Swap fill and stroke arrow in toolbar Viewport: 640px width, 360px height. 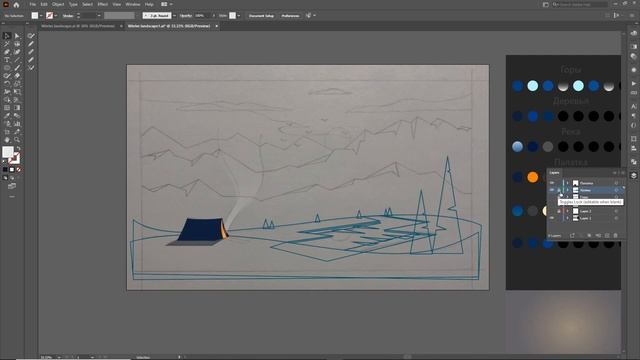18,148
